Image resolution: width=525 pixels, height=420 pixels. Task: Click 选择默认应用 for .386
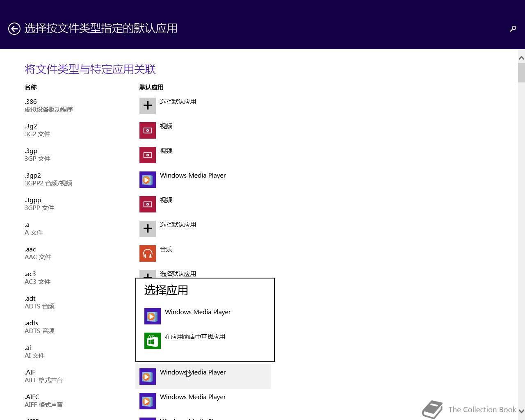178,101
